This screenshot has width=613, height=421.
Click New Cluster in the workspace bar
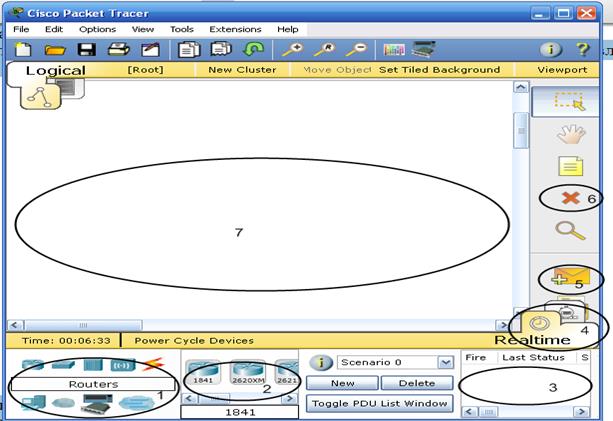pos(242,70)
